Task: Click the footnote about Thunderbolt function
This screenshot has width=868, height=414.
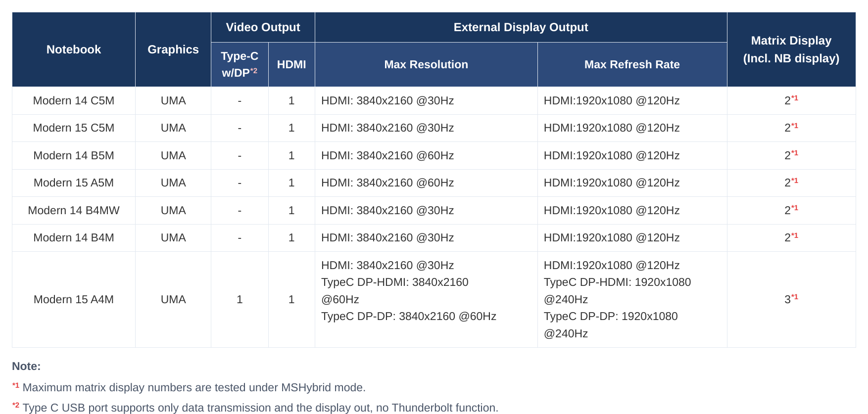Action: pyautogui.click(x=255, y=408)
